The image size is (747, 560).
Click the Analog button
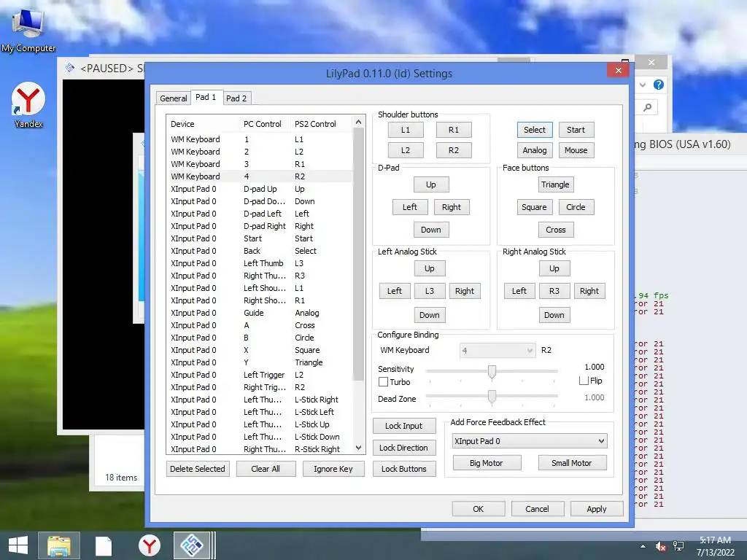535,150
